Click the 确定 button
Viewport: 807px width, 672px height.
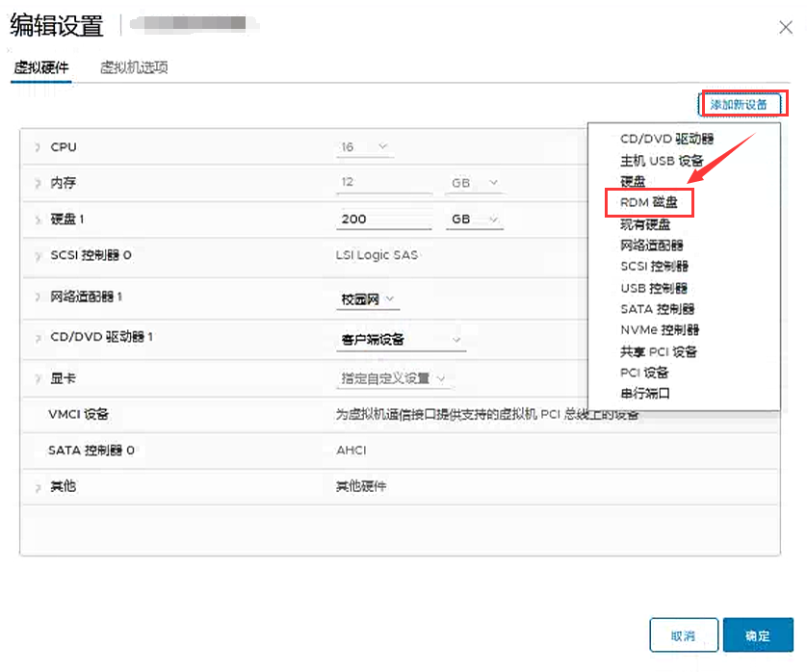[758, 635]
